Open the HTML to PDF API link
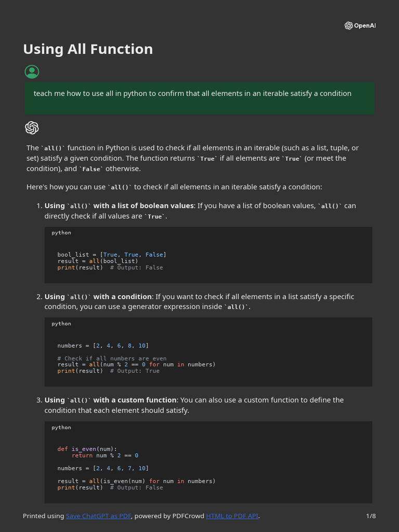399x532 pixels. 232,516
